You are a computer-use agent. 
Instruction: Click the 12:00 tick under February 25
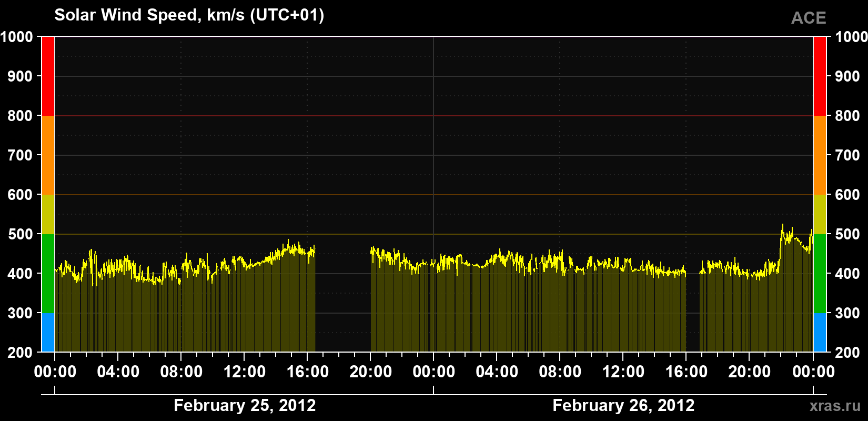click(245, 372)
